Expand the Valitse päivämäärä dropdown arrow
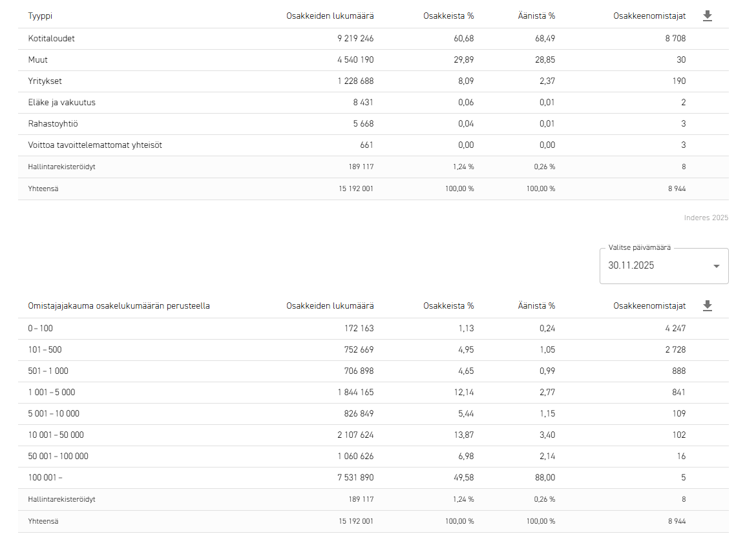The width and height of the screenshot is (756, 545). 716,266
